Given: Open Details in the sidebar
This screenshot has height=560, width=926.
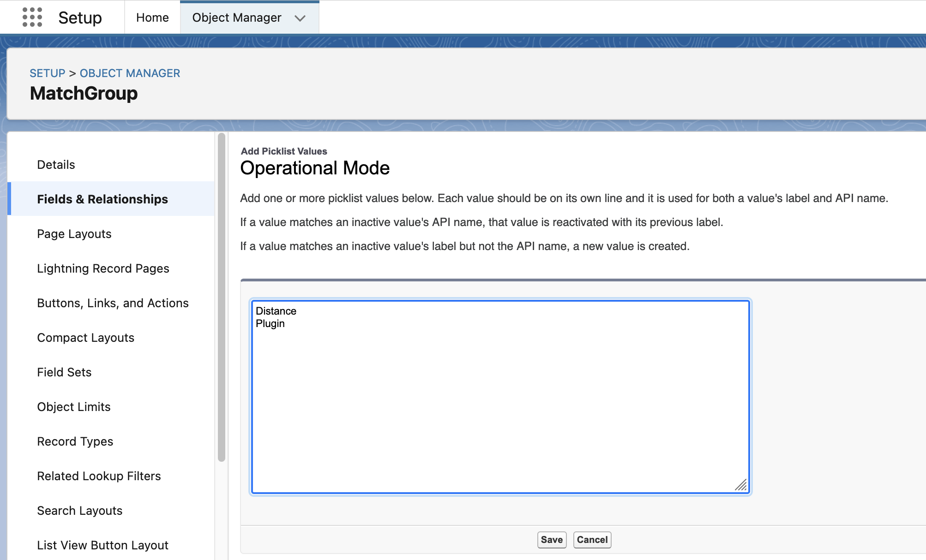Looking at the screenshot, I should click(x=111, y=165).
